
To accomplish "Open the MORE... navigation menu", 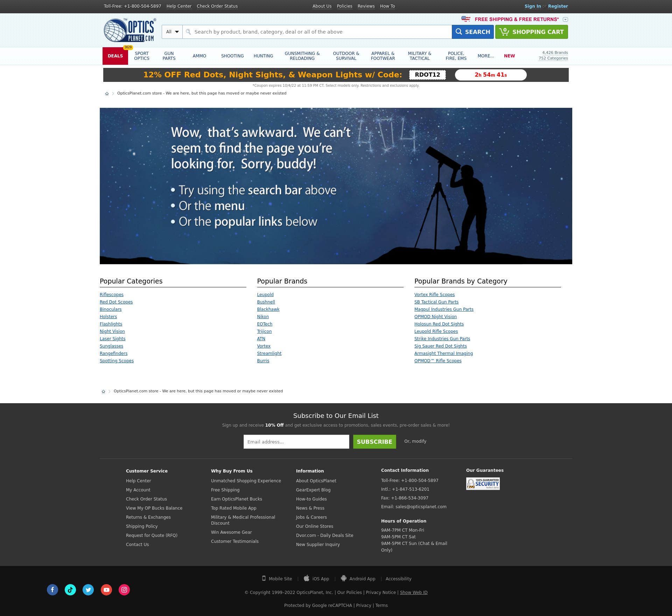I will (486, 56).
